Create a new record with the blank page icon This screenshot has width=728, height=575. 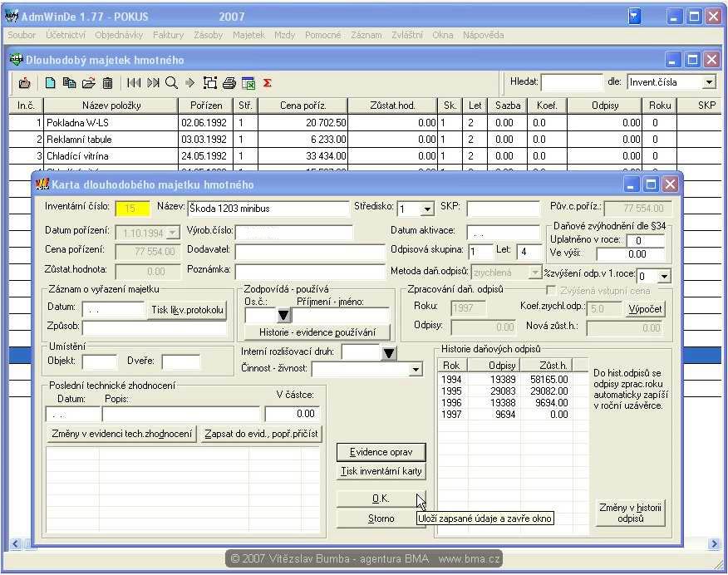pyautogui.click(x=50, y=83)
